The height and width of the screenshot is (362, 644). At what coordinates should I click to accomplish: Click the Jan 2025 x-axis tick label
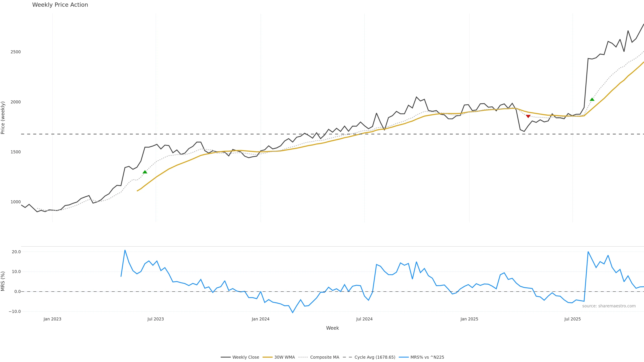(x=469, y=319)
